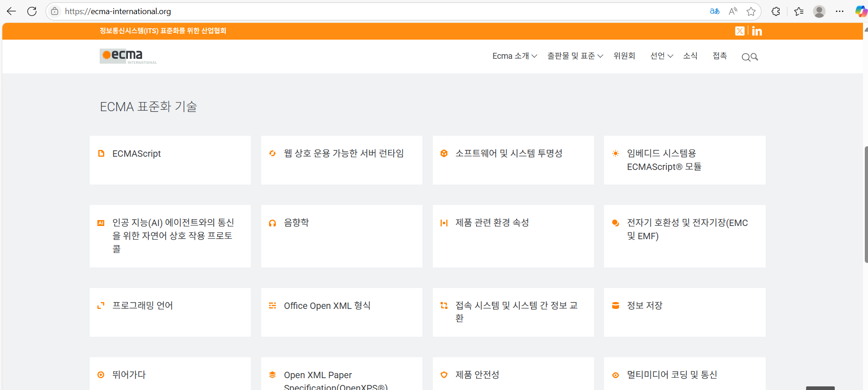
Task: Expand the Ecma 소개 dropdown menu
Action: 514,56
